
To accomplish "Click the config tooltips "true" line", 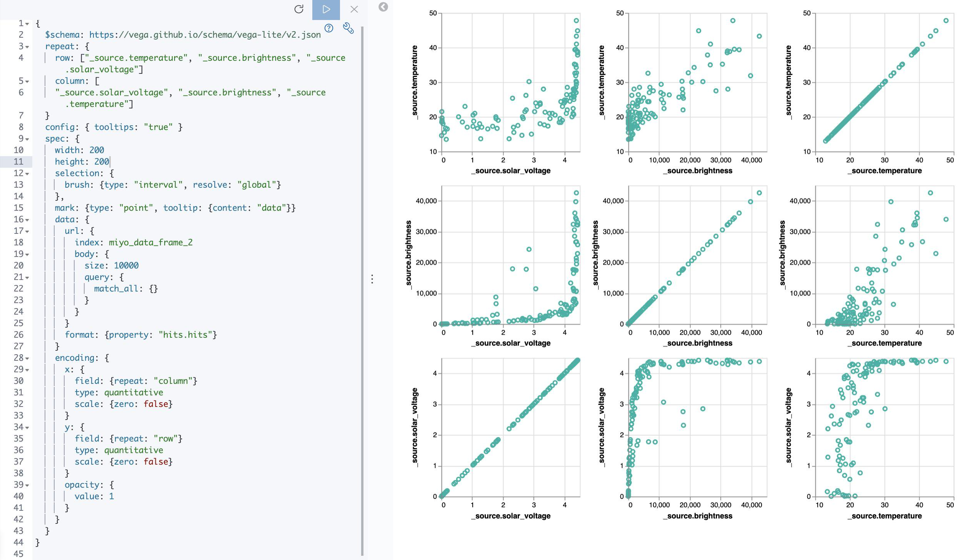I will click(x=114, y=127).
